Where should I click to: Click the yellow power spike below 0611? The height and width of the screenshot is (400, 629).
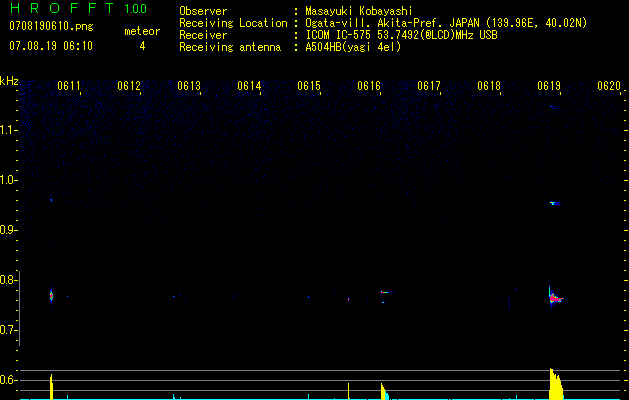point(51,387)
